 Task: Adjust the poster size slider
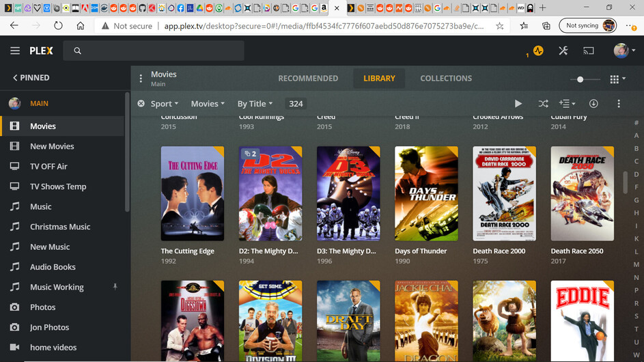580,79
